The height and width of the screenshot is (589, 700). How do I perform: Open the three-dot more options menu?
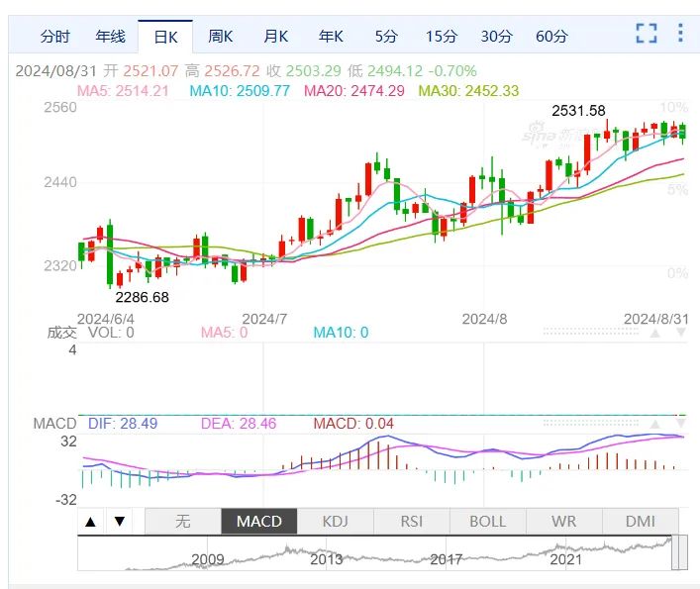click(680, 33)
